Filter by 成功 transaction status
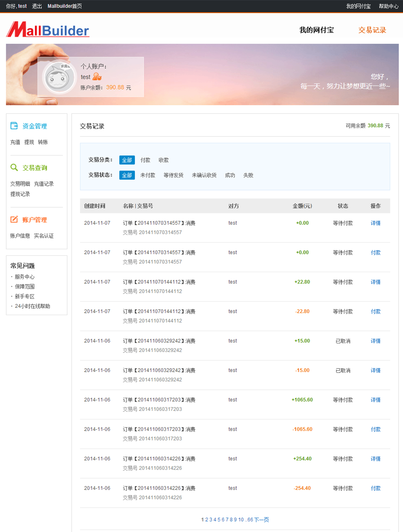The width and height of the screenshot is (403, 532). tap(230, 175)
